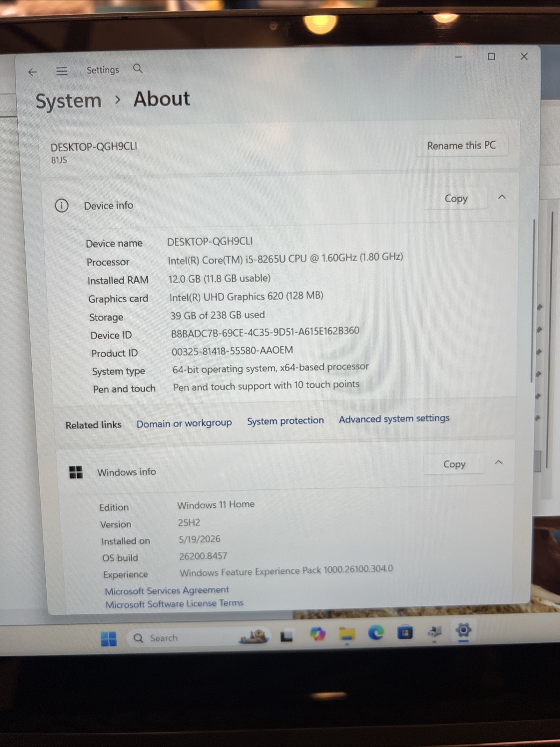Viewport: 560px width, 747px height.
Task: Open the hamburger navigation menu
Action: [x=62, y=71]
